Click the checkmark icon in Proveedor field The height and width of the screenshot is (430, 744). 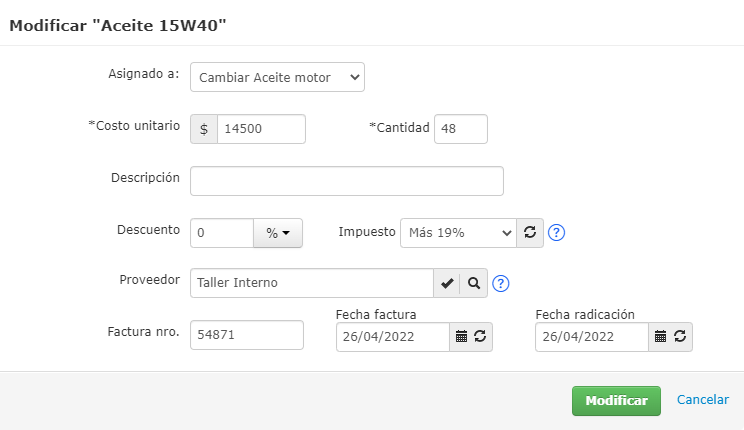[x=446, y=283]
